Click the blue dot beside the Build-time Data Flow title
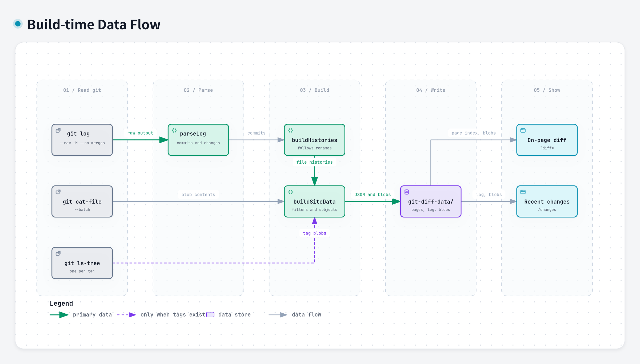640x364 pixels. point(18,24)
